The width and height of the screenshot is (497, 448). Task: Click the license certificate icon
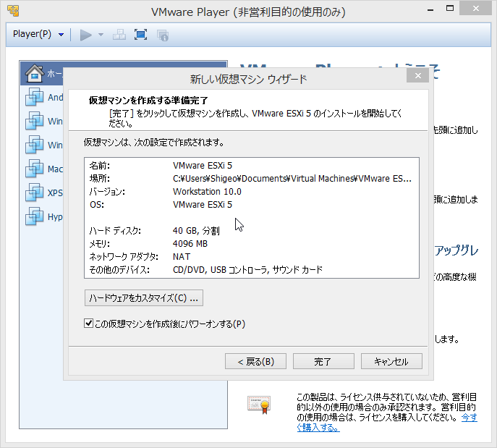tap(259, 405)
